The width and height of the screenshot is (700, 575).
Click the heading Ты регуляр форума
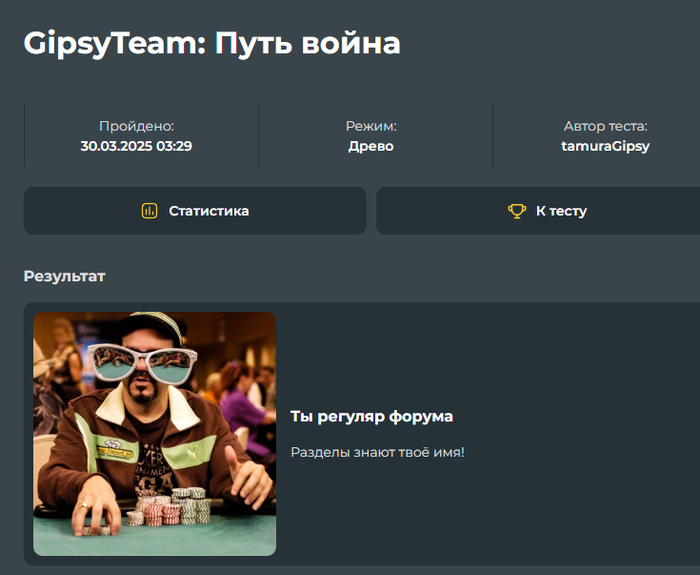pyautogui.click(x=372, y=417)
